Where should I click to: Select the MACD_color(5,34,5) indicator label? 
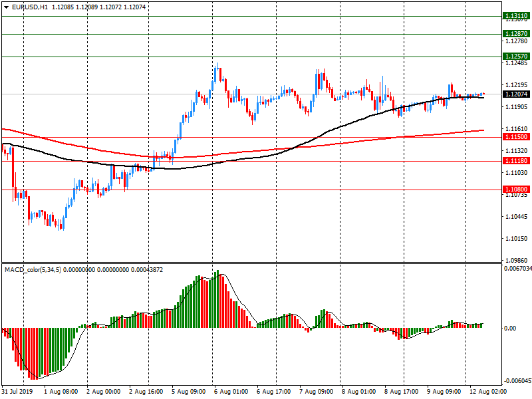(33, 270)
